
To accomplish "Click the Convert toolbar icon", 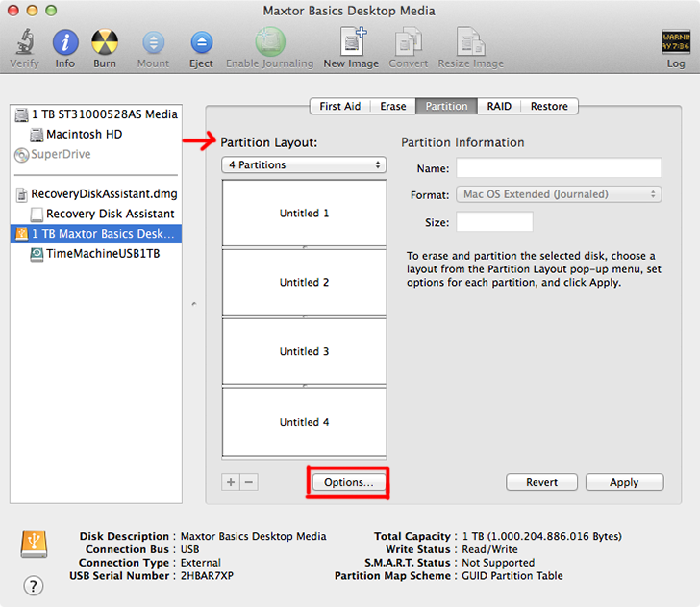I will [x=408, y=42].
